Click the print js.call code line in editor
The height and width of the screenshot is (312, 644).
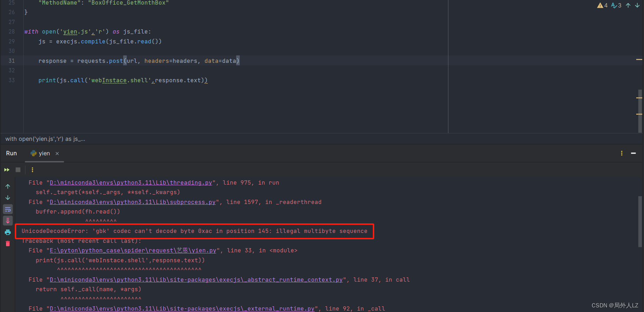coord(123,80)
